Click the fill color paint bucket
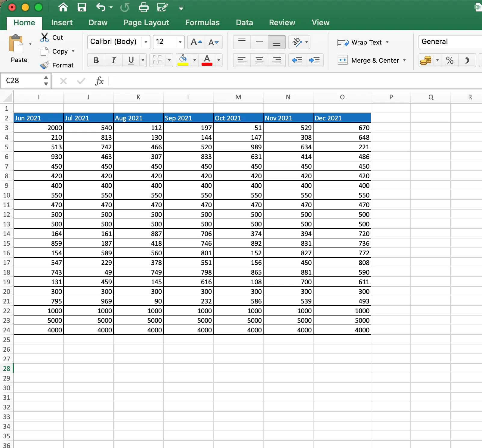 pyautogui.click(x=183, y=60)
